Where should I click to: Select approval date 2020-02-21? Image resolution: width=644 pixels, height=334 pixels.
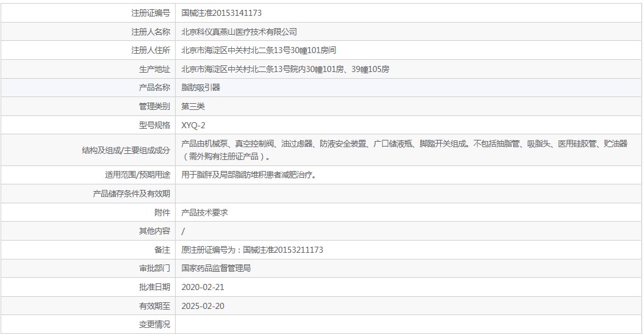coord(203,287)
